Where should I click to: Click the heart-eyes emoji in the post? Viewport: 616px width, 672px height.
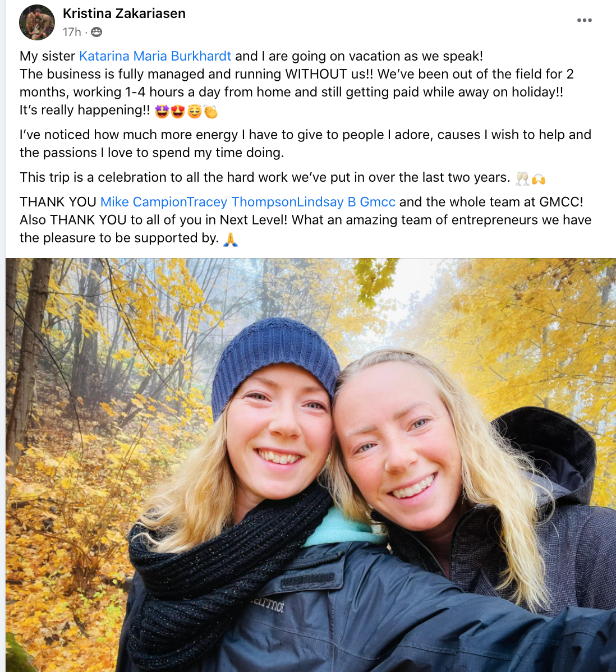[177, 112]
